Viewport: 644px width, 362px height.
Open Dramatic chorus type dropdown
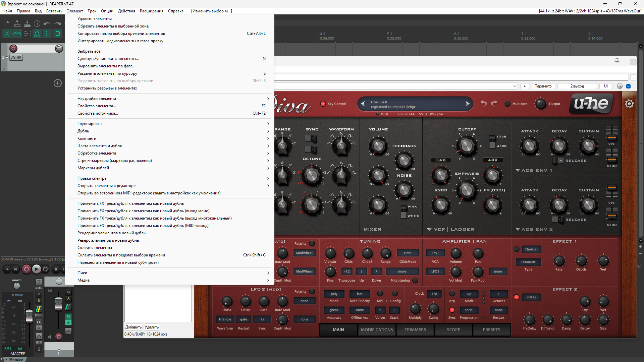pos(528,262)
